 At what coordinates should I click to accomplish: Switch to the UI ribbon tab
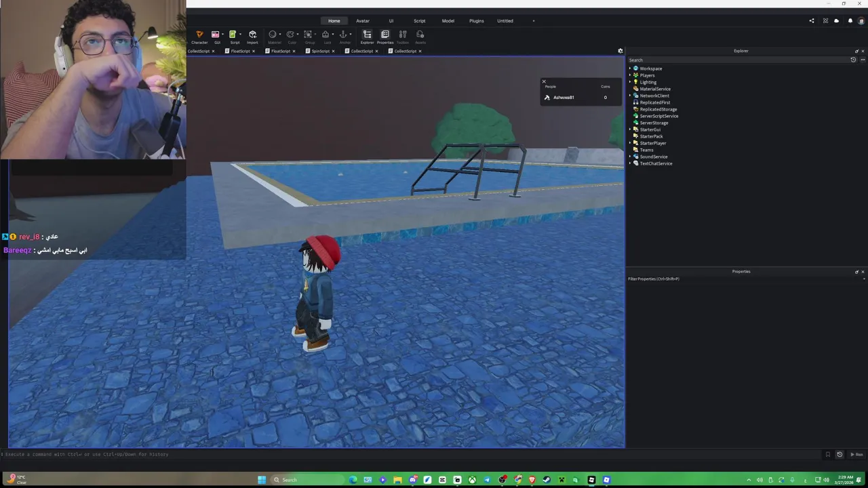pyautogui.click(x=391, y=21)
